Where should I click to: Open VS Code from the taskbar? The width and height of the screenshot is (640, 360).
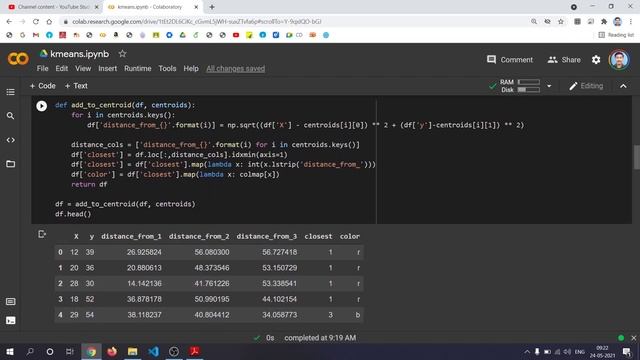pyautogui.click(x=153, y=351)
